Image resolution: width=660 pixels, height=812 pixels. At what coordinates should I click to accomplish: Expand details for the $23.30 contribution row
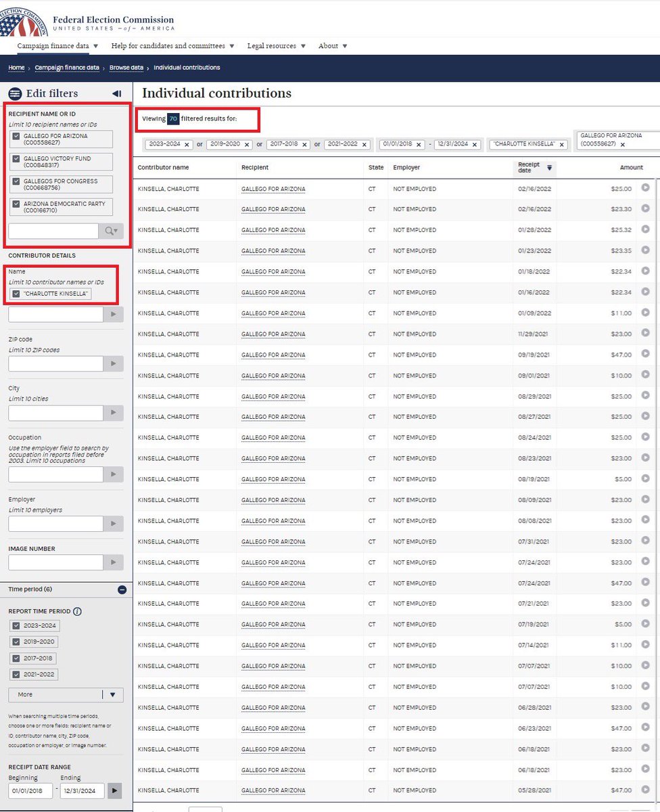645,209
